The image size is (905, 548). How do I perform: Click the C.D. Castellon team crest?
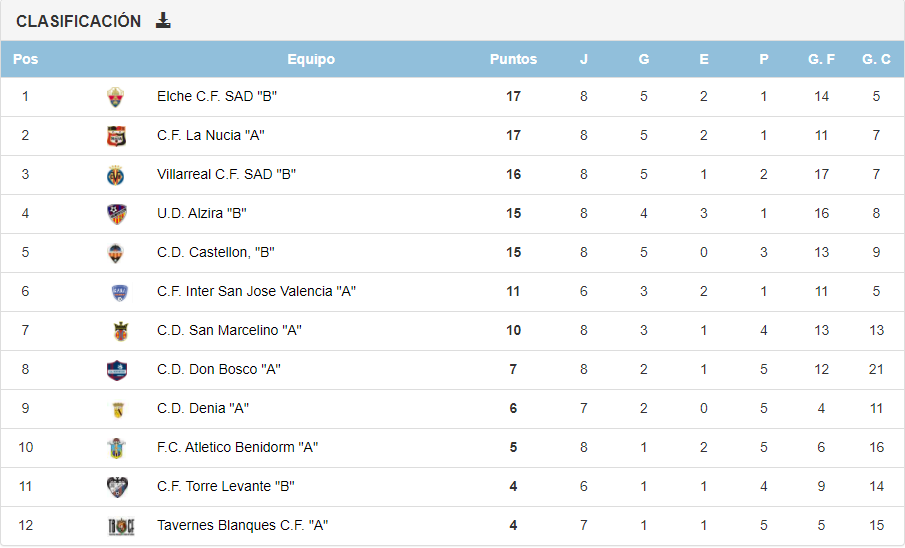(x=116, y=253)
